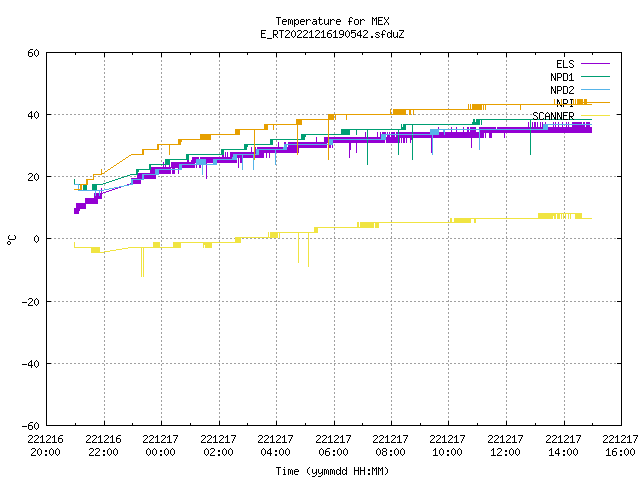
Task: Click the NPD2 legend label
Action: [x=562, y=90]
